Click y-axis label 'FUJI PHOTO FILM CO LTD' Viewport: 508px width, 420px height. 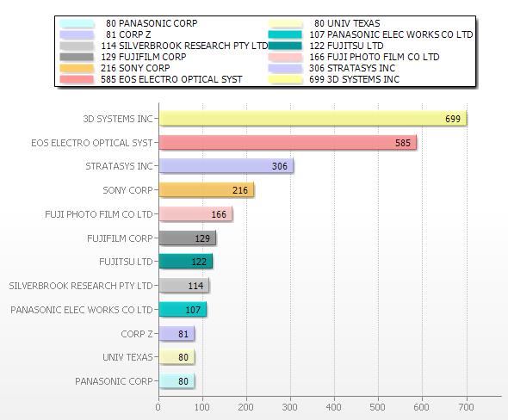click(x=99, y=214)
